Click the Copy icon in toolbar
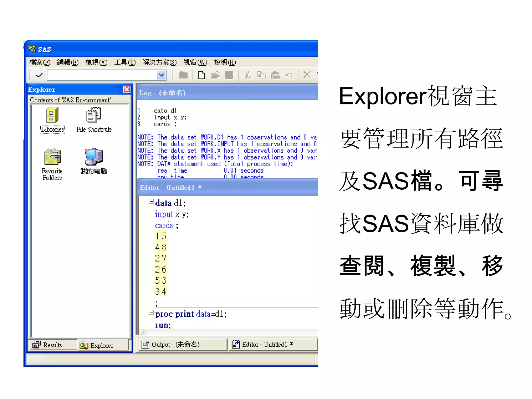 coord(261,75)
